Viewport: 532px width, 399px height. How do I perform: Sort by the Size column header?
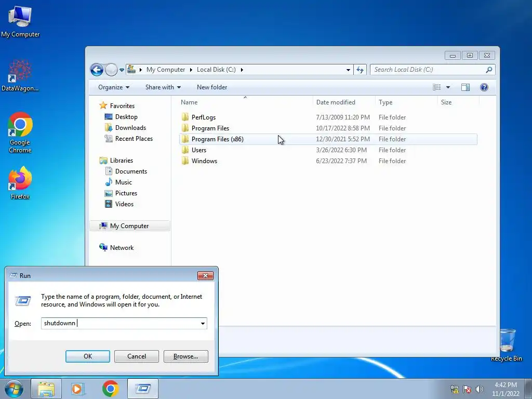[x=458, y=102]
